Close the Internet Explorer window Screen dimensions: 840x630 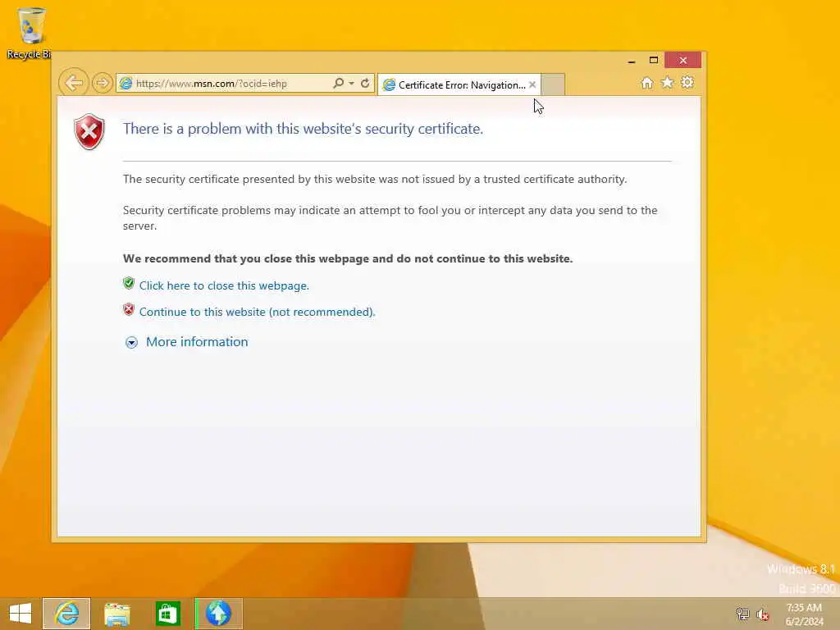pyautogui.click(x=683, y=60)
